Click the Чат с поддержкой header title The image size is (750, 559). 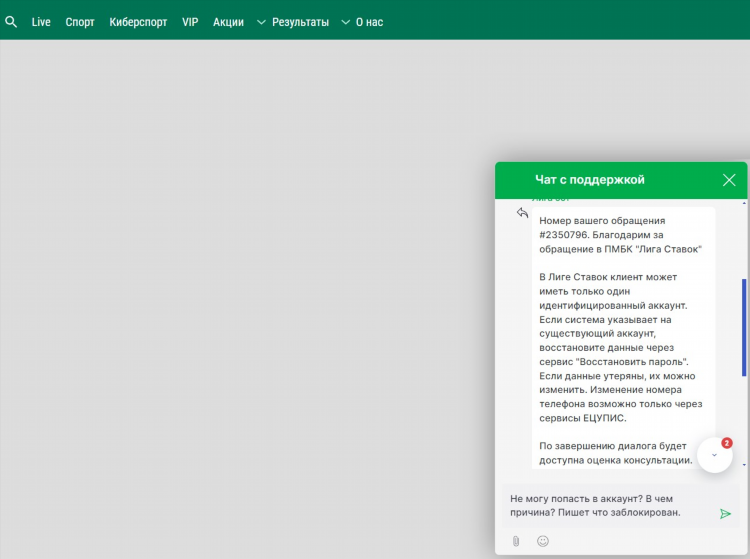(590, 180)
